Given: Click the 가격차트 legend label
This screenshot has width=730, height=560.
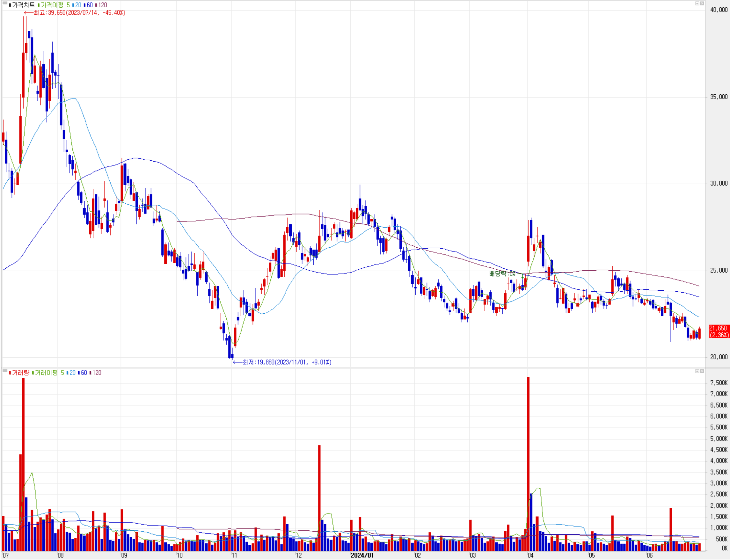Looking at the screenshot, I should click(x=23, y=5).
